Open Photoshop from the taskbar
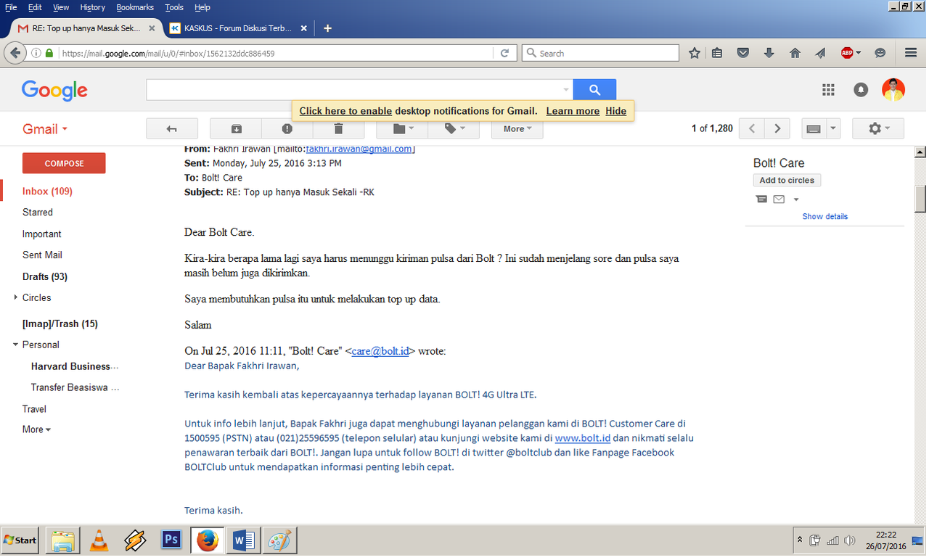Screen dimensions: 929x560 (171, 540)
